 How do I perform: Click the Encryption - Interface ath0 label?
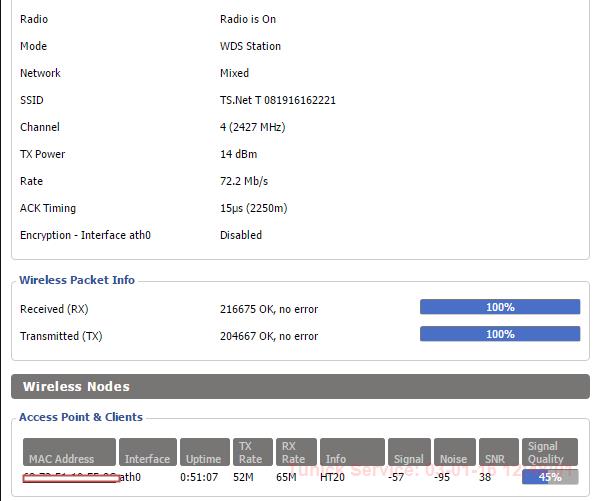85,235
